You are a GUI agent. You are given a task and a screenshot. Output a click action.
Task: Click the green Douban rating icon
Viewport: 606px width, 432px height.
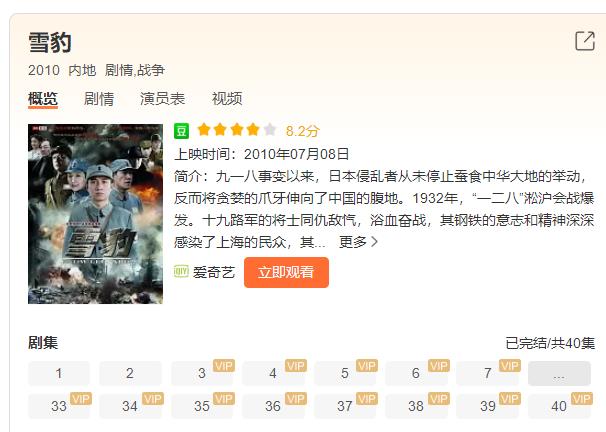pyautogui.click(x=181, y=131)
